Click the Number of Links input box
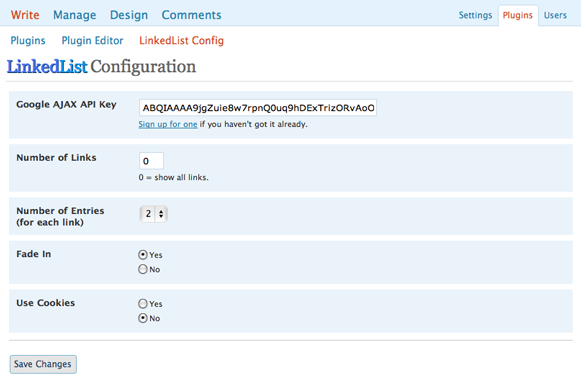Viewport: 581px width, 387px height. pyautogui.click(x=151, y=161)
